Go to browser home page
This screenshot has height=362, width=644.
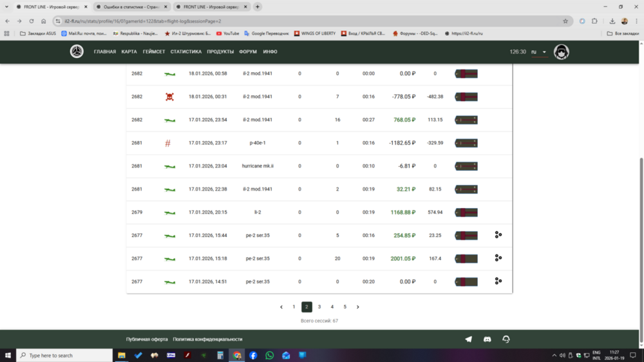(x=44, y=21)
